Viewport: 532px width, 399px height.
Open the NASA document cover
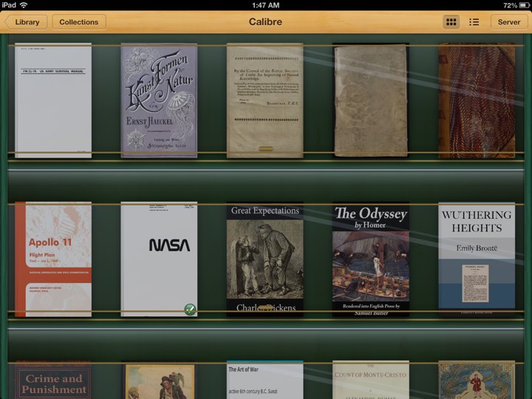pyautogui.click(x=159, y=259)
